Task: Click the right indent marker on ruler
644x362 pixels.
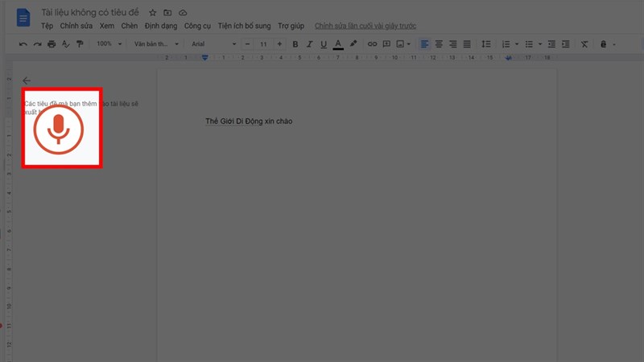Action: coord(509,58)
